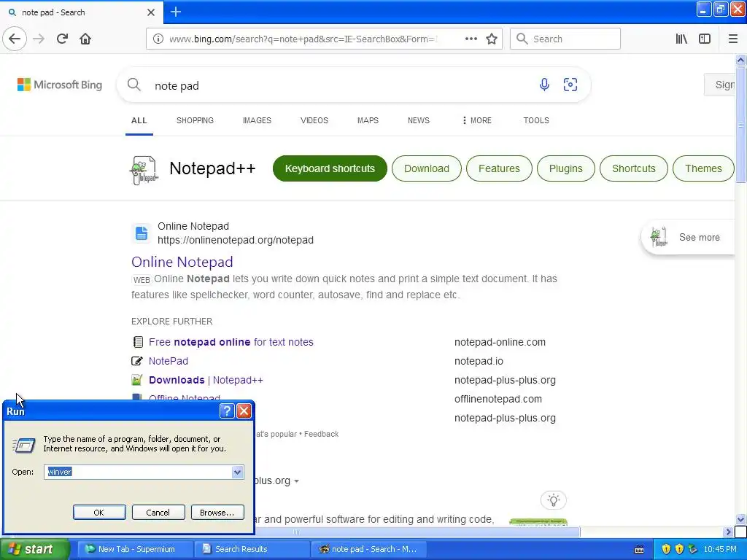
Task: Open a new tab with plus button
Action: (x=176, y=12)
